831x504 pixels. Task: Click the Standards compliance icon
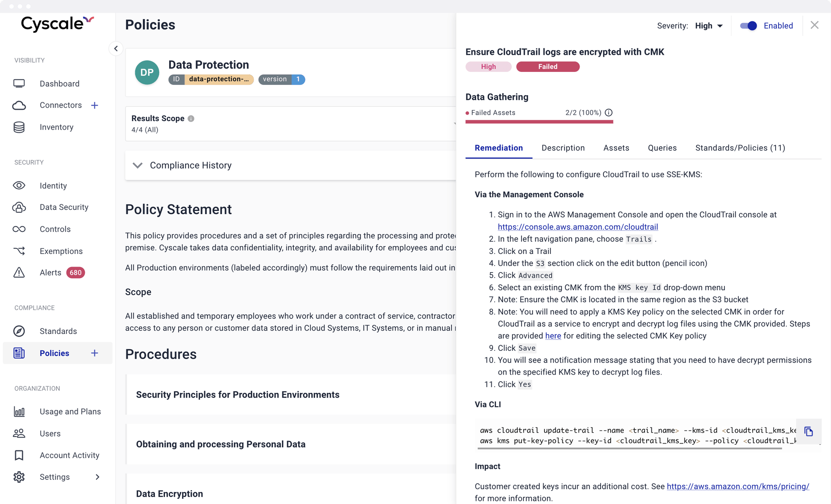tap(19, 331)
